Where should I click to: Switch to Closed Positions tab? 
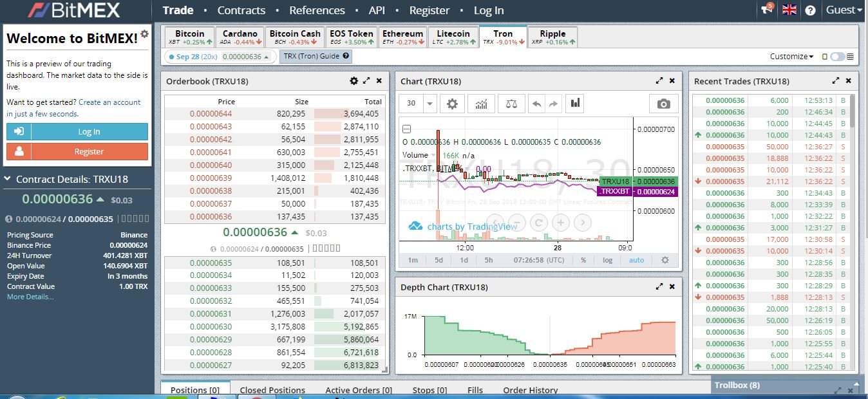272,390
